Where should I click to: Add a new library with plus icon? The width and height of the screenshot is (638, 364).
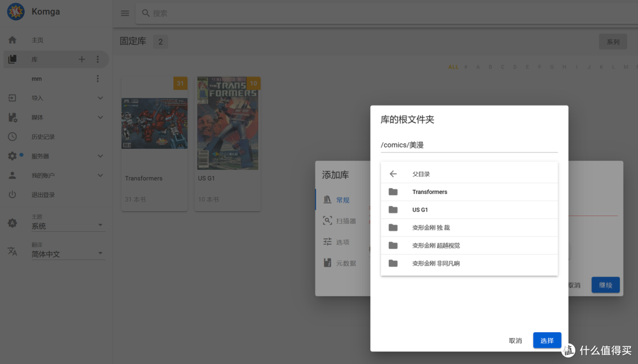click(x=82, y=60)
